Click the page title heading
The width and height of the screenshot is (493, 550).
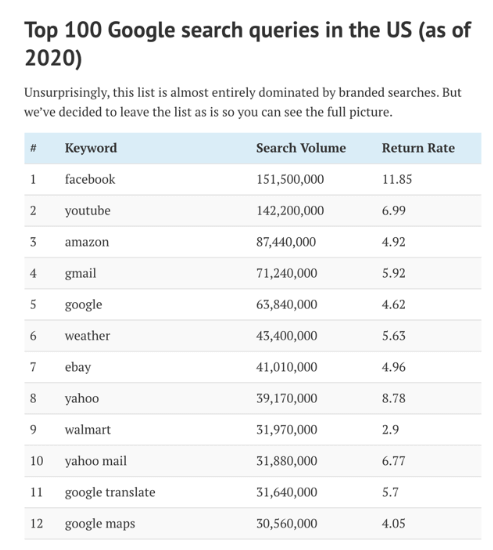[247, 43]
